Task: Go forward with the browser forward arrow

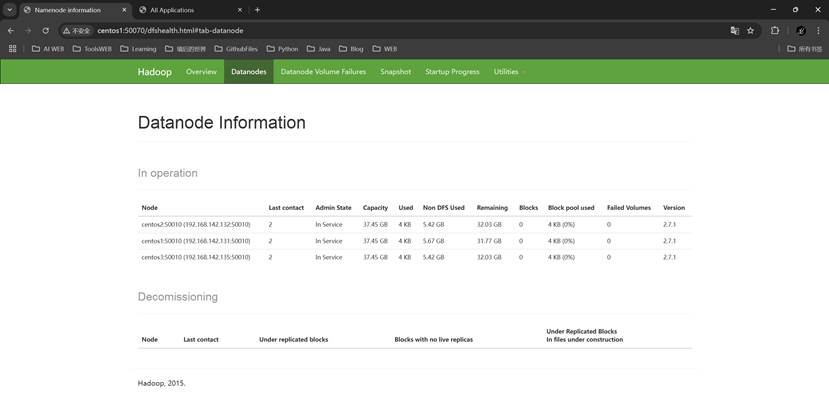Action: [28, 31]
